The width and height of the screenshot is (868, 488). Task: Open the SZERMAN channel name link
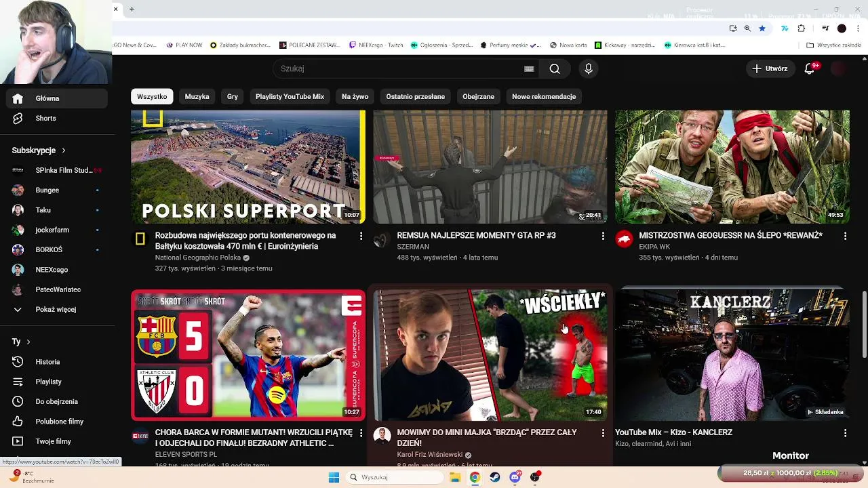tap(413, 247)
